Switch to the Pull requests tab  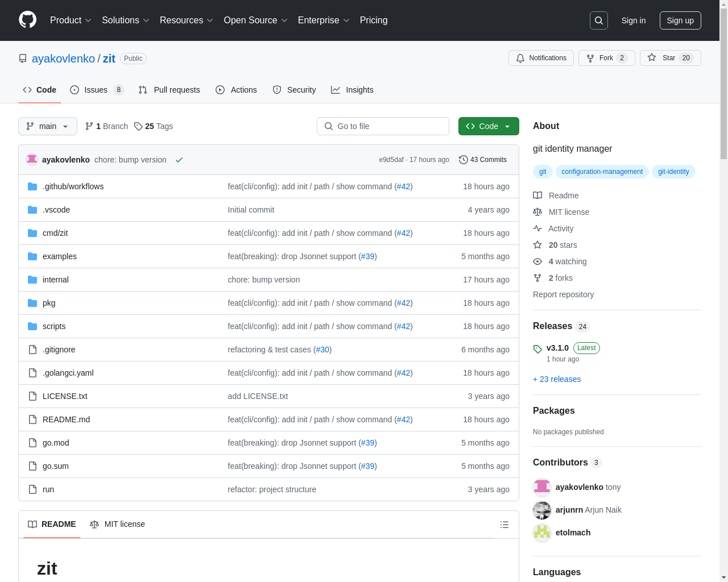coord(169,90)
